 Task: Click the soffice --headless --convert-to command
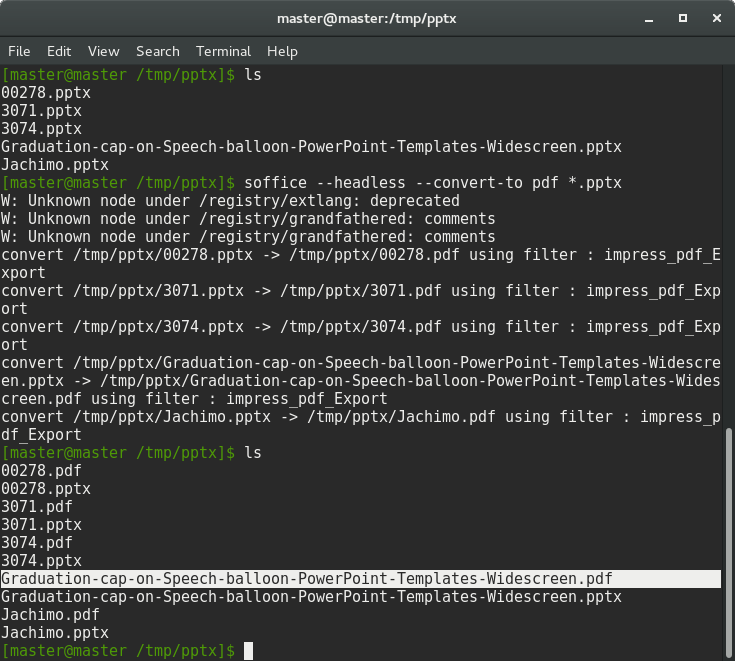(x=433, y=182)
